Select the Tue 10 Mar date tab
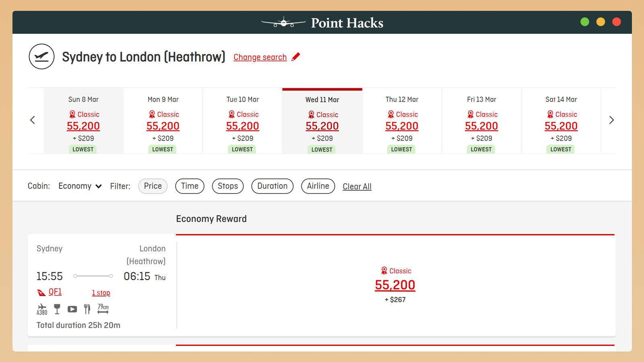Image resolution: width=644 pixels, height=362 pixels. (243, 121)
